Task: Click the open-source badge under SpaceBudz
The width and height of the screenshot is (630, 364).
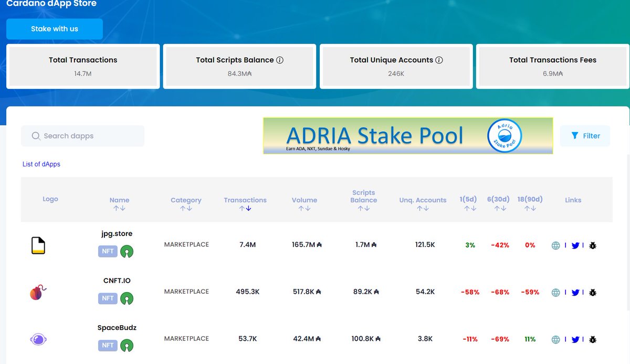Action: click(x=127, y=346)
